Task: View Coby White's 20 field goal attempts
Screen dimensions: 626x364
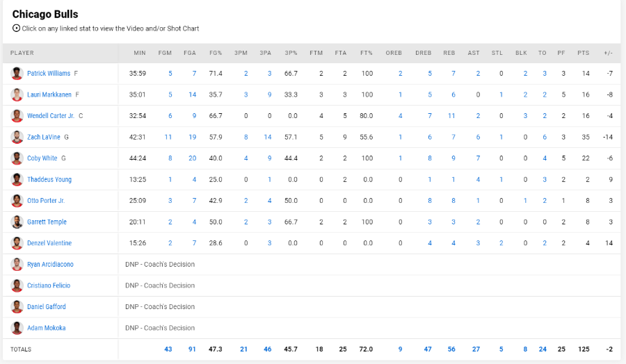Action: pos(192,158)
